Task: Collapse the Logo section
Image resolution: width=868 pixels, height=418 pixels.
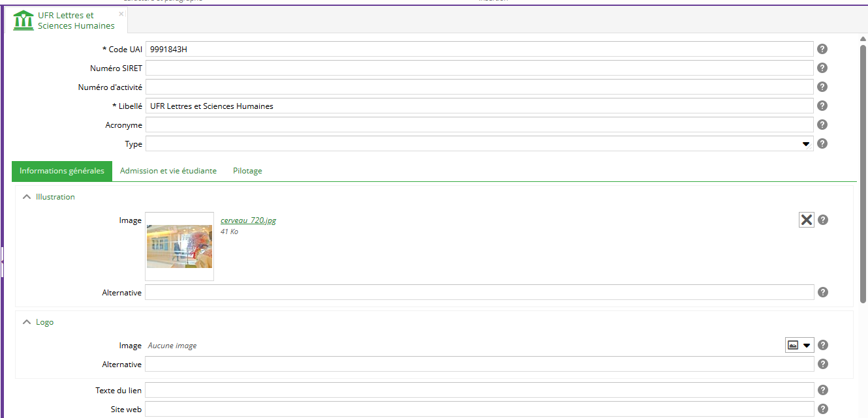Action: click(x=27, y=322)
